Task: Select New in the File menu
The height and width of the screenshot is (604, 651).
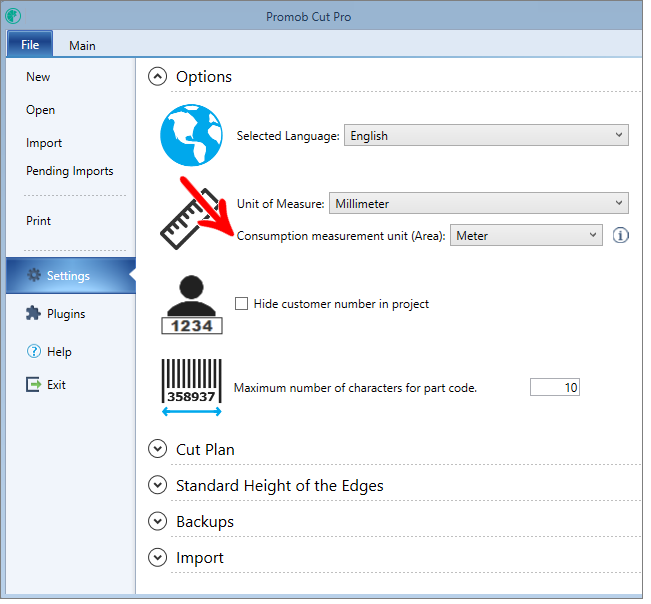Action: coord(39,78)
